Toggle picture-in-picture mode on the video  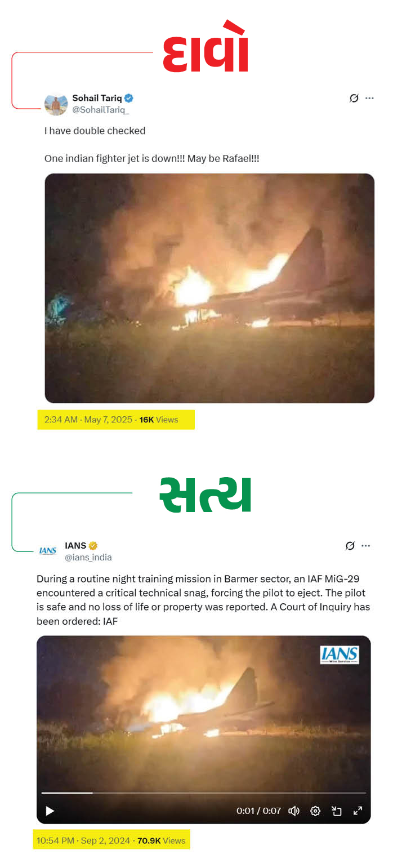coord(337,811)
